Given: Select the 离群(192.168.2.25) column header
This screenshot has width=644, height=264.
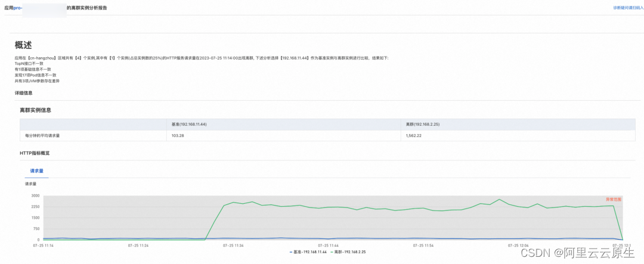Looking at the screenshot, I should coord(422,125).
